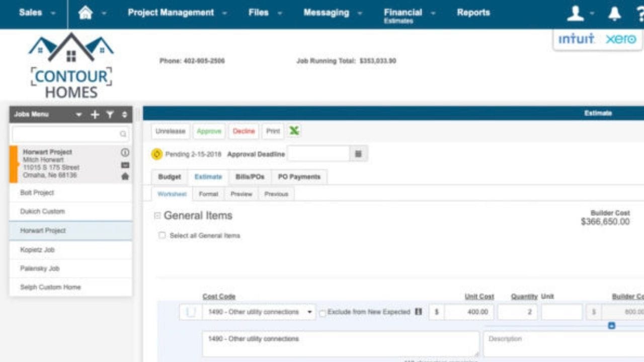Screen dimensions: 644x362
Task: Click the green Approve button
Action: 209,131
